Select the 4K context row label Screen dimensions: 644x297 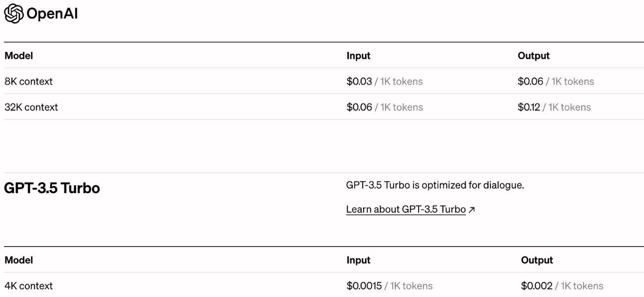28,285
